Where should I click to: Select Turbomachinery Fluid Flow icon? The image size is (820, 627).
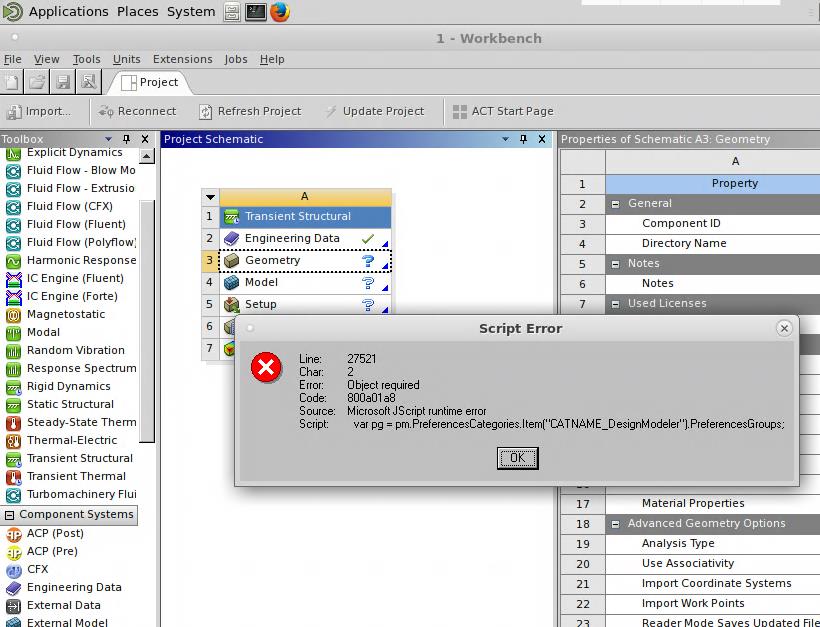point(13,495)
